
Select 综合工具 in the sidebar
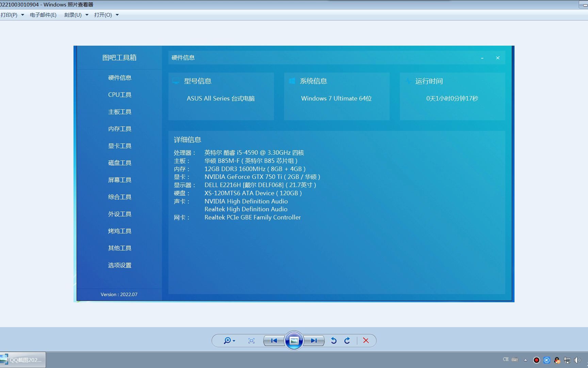pyautogui.click(x=119, y=197)
